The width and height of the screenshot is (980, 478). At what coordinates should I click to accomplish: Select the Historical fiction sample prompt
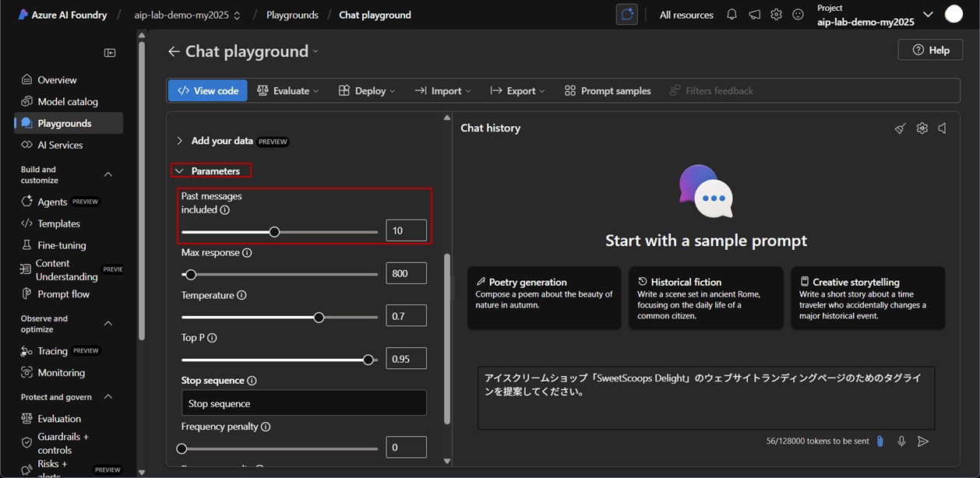click(x=705, y=298)
